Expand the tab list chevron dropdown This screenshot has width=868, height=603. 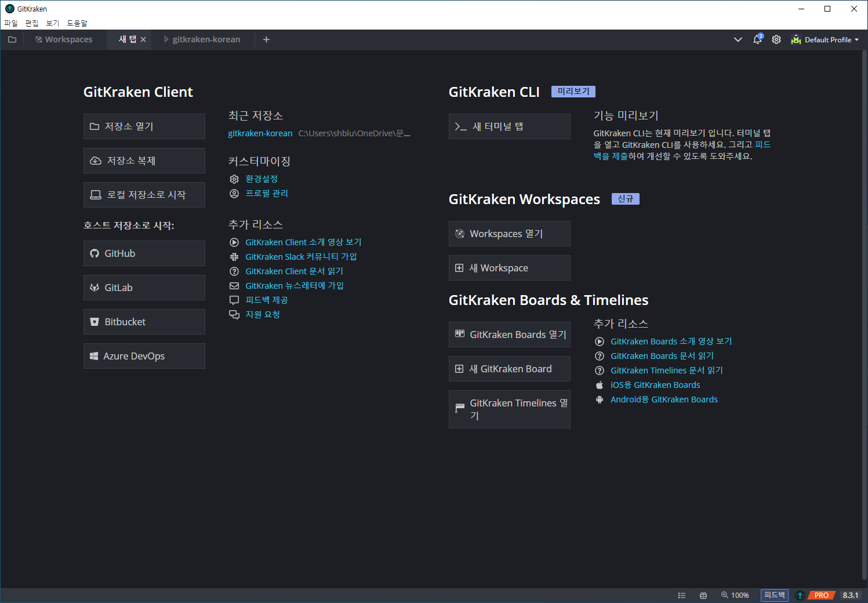(738, 39)
